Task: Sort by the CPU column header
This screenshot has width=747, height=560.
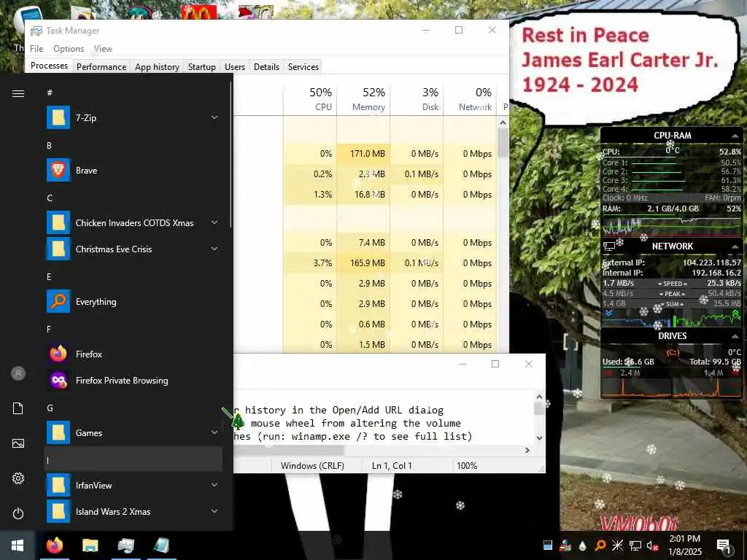Action: point(309,99)
